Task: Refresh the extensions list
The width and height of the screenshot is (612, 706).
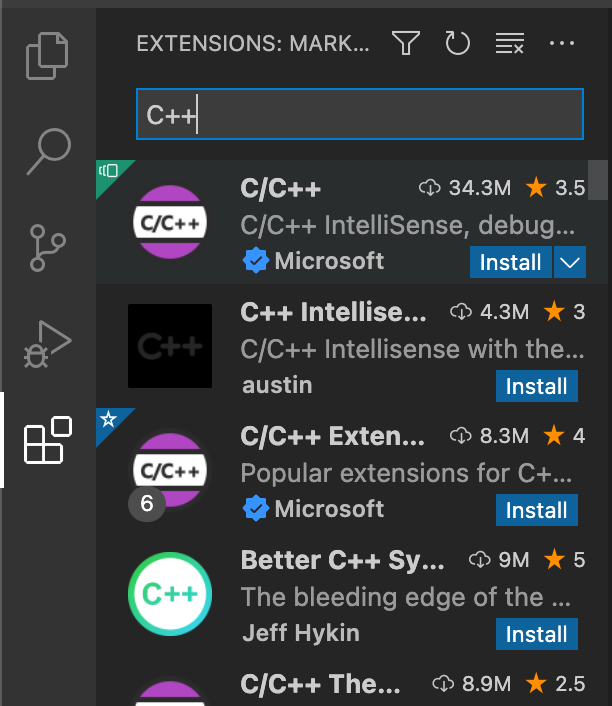Action: click(457, 43)
